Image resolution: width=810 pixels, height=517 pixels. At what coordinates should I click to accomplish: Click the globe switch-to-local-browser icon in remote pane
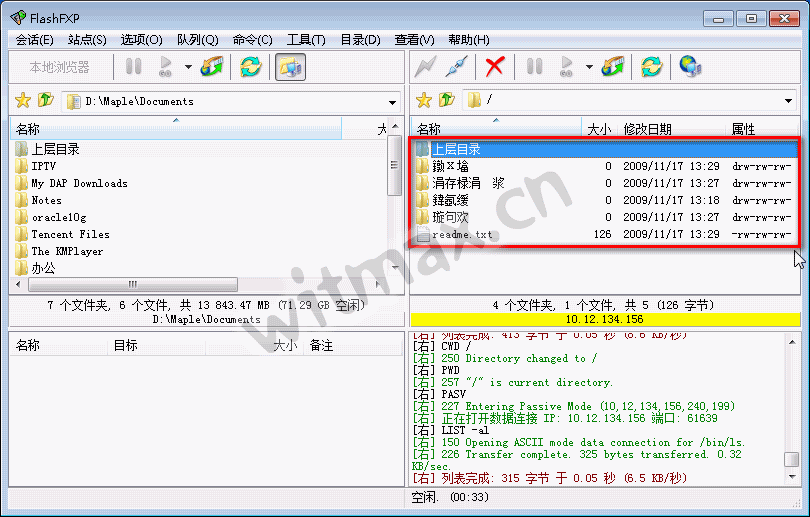[690, 66]
